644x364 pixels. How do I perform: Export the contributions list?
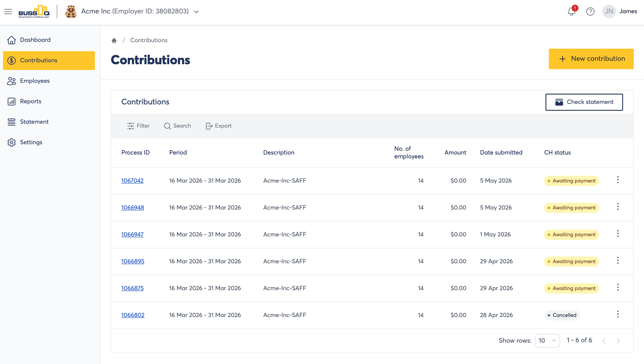click(219, 126)
